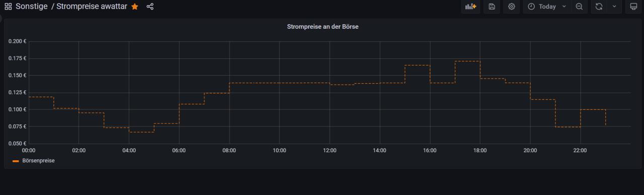Click the 14:00 time axis label
Viewport: 644px width, 195px height.
tap(380, 150)
